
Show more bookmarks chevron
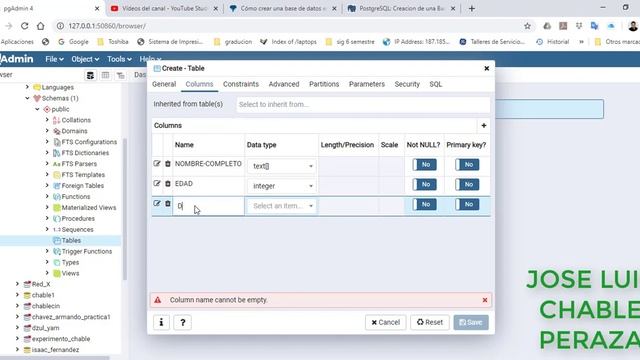[581, 42]
